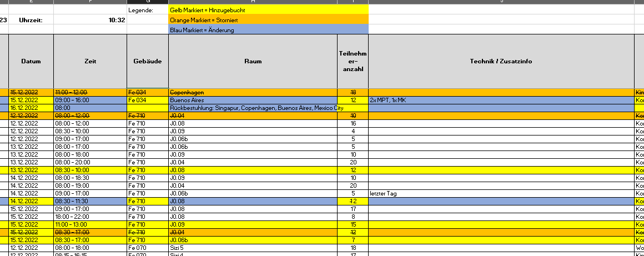The height and width of the screenshot is (256, 644).
Task: Click the struck-through "08:30 - 17:00" time cell
Action: pyautogui.click(x=90, y=233)
